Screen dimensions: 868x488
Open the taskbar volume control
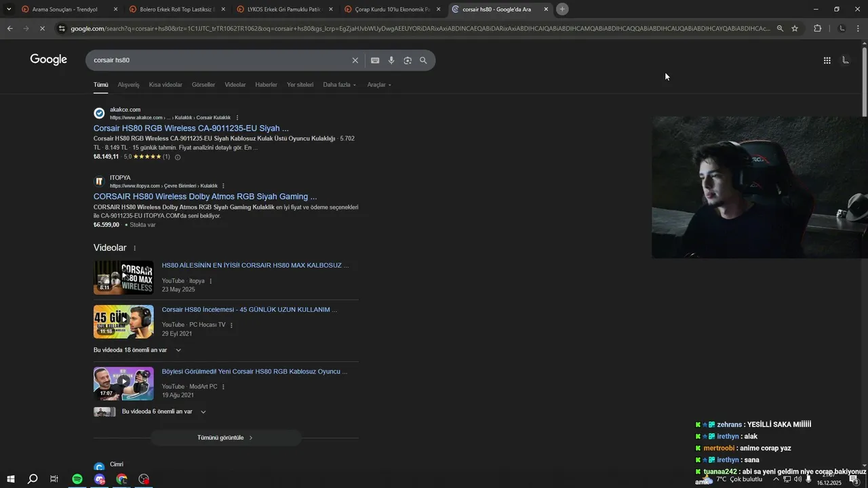click(797, 479)
